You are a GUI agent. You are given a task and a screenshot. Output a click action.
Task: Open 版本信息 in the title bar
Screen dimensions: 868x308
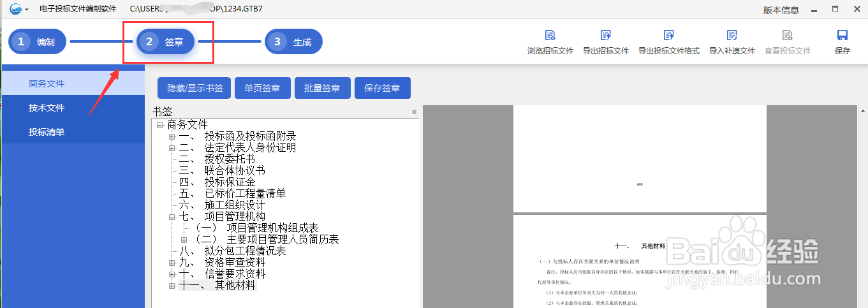tap(781, 10)
